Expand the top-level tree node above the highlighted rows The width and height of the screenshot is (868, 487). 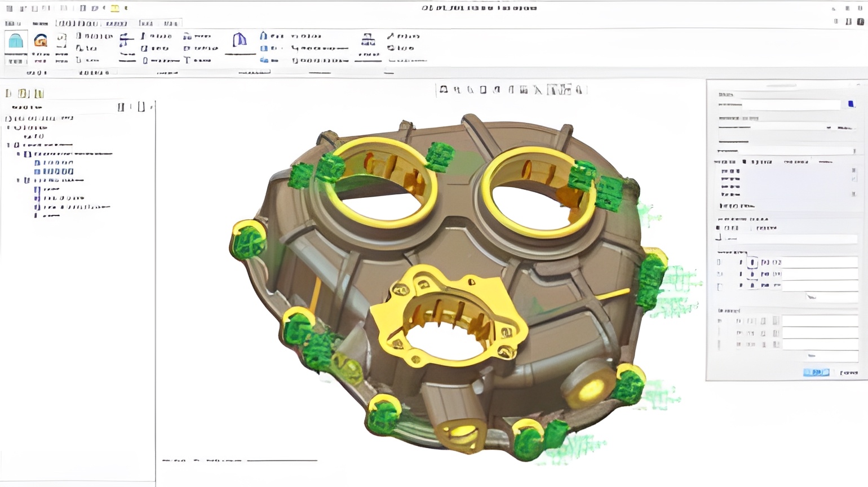click(9, 145)
